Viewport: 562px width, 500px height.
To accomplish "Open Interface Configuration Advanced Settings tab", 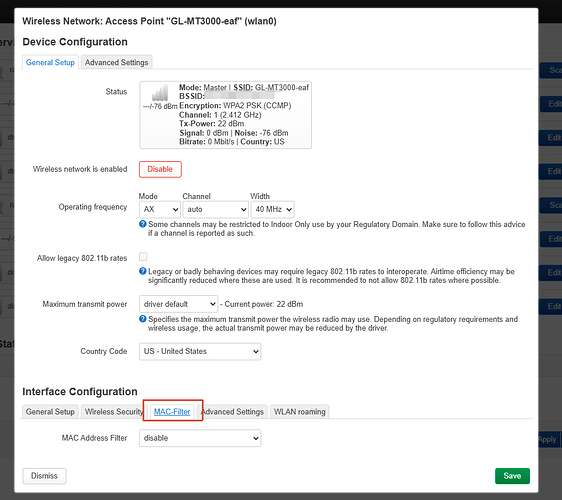I will click(x=233, y=412).
